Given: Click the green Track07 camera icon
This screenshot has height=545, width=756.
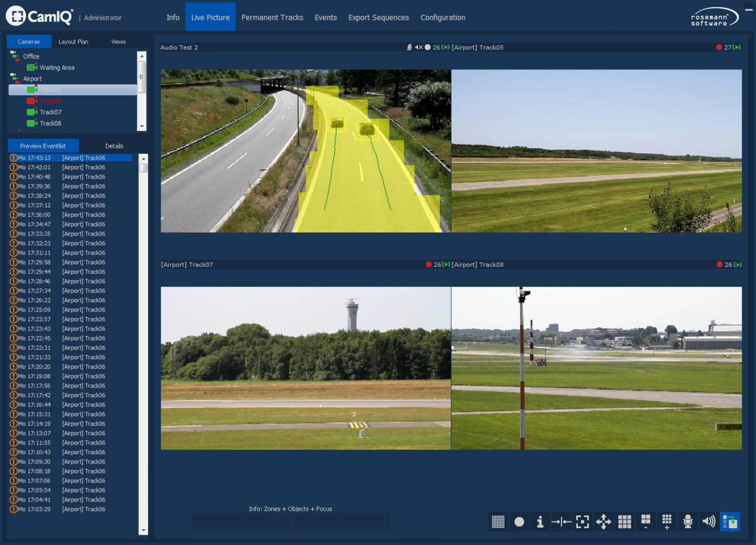Looking at the screenshot, I should point(32,112).
